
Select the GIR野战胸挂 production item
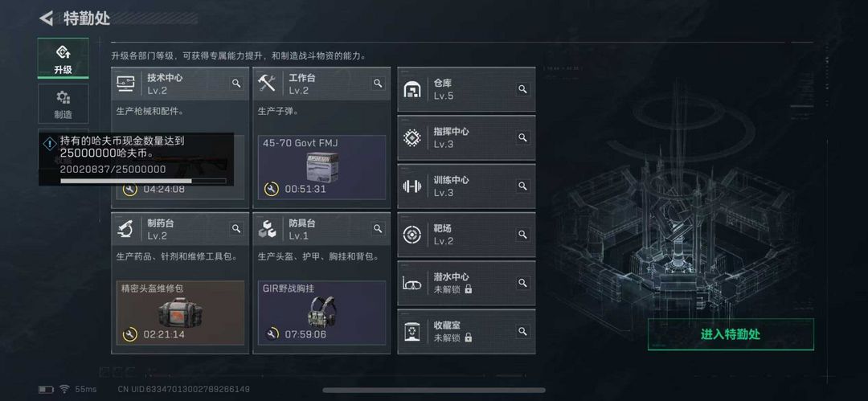pos(321,313)
